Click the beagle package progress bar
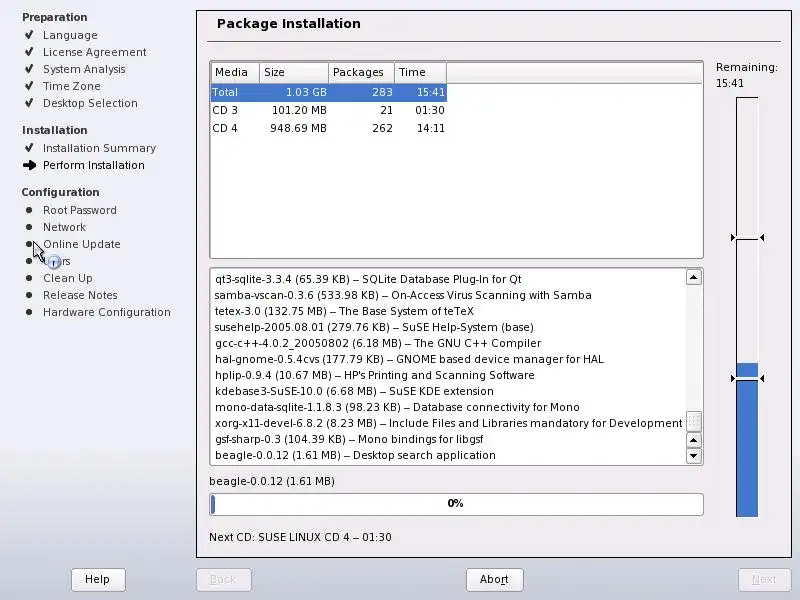 [456, 504]
